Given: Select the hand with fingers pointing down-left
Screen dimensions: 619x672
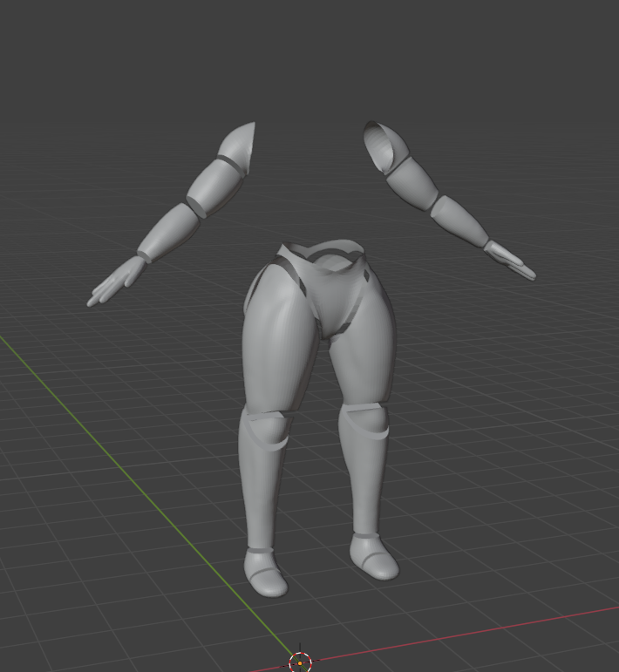Looking at the screenshot, I should click(x=116, y=282).
